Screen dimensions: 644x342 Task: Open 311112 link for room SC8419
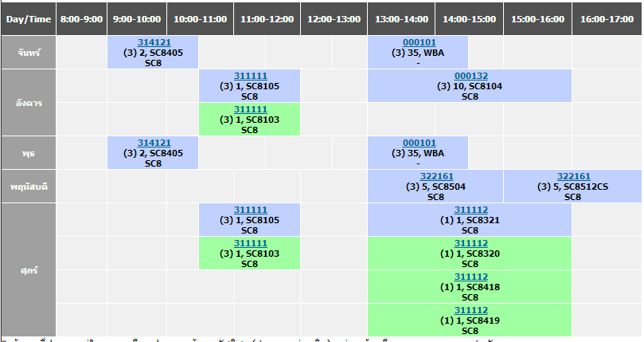click(470, 310)
